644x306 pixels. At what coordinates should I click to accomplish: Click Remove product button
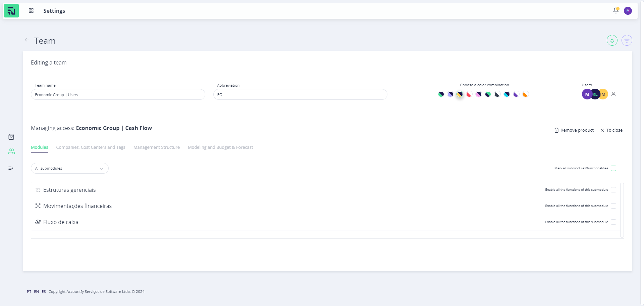coord(574,130)
